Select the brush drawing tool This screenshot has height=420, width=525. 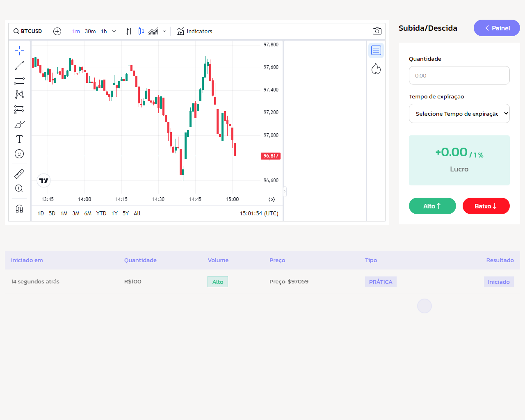point(19,124)
